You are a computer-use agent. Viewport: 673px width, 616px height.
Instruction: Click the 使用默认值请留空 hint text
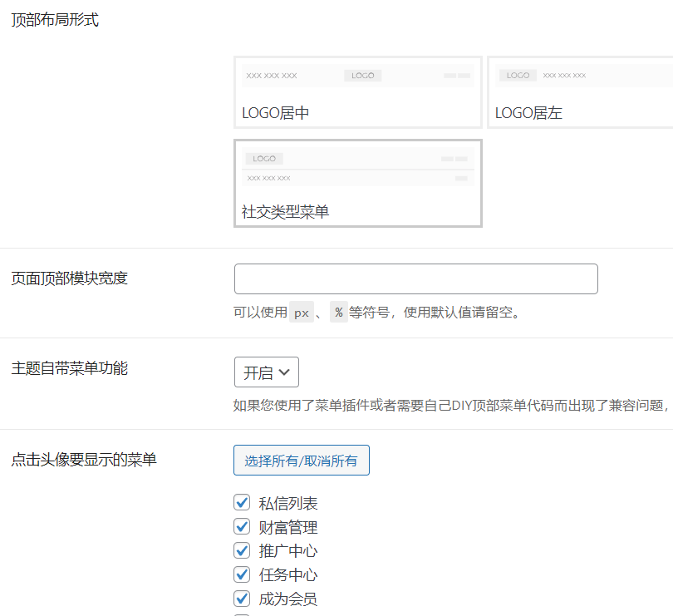462,313
